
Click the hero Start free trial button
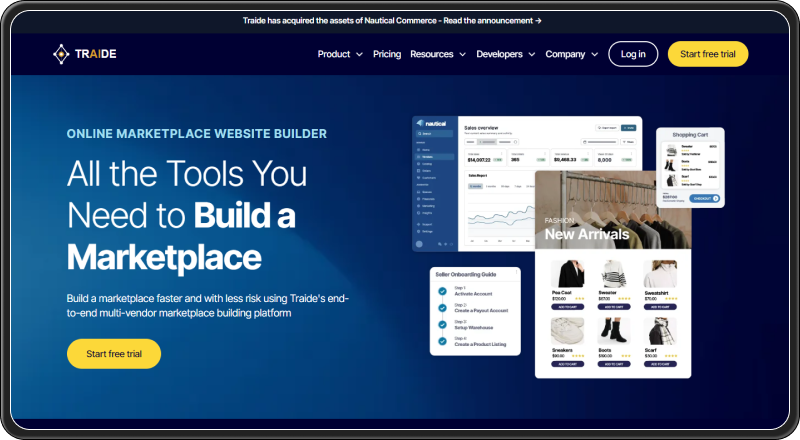(x=113, y=354)
